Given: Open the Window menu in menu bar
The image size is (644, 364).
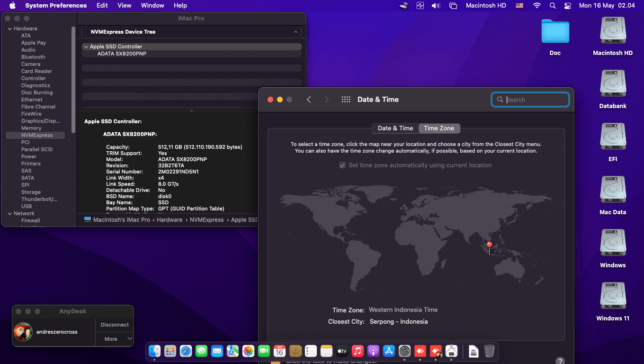Looking at the screenshot, I should (x=152, y=6).
